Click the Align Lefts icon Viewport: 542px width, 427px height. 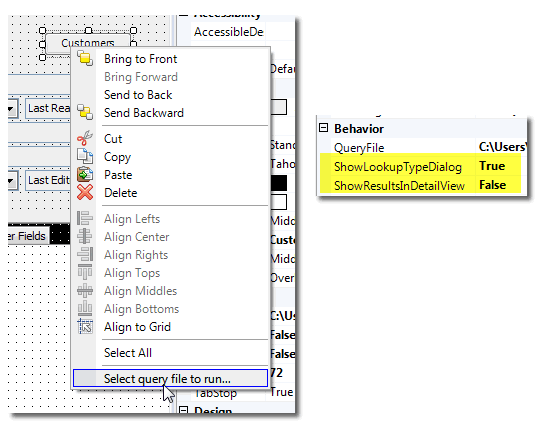pyautogui.click(x=85, y=219)
